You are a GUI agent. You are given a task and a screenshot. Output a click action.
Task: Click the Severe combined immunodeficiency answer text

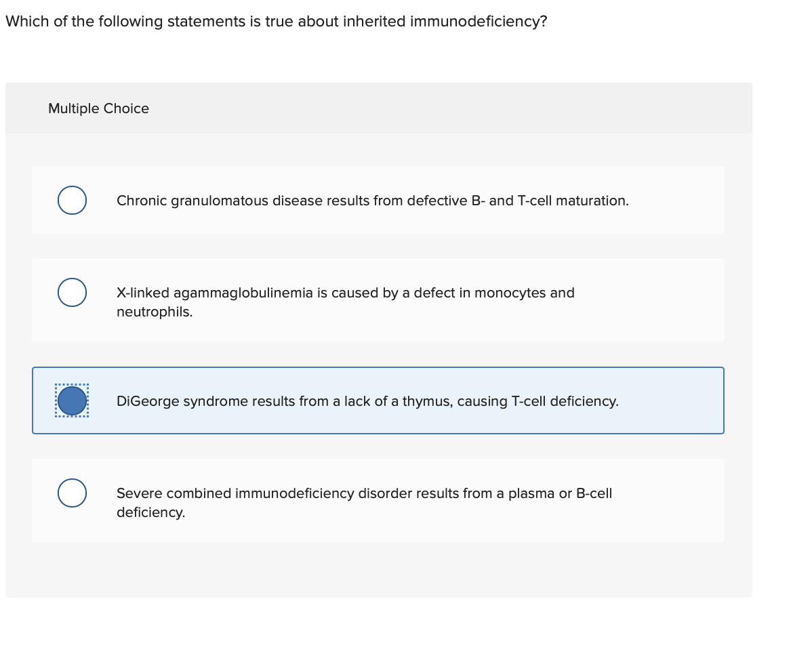363,493
